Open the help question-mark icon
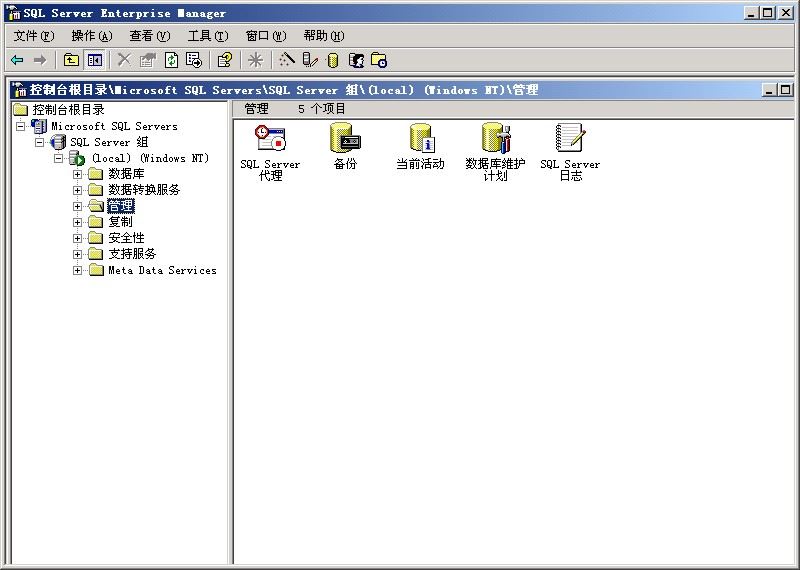 coord(224,60)
